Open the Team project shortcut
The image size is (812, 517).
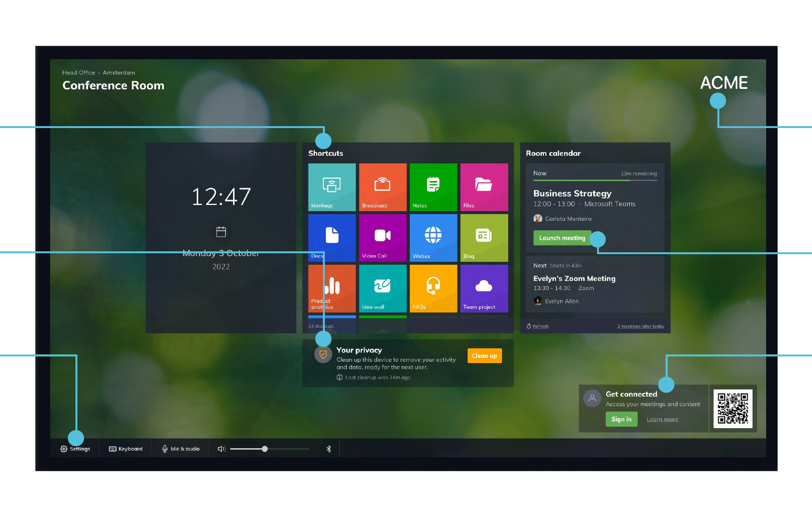484,288
